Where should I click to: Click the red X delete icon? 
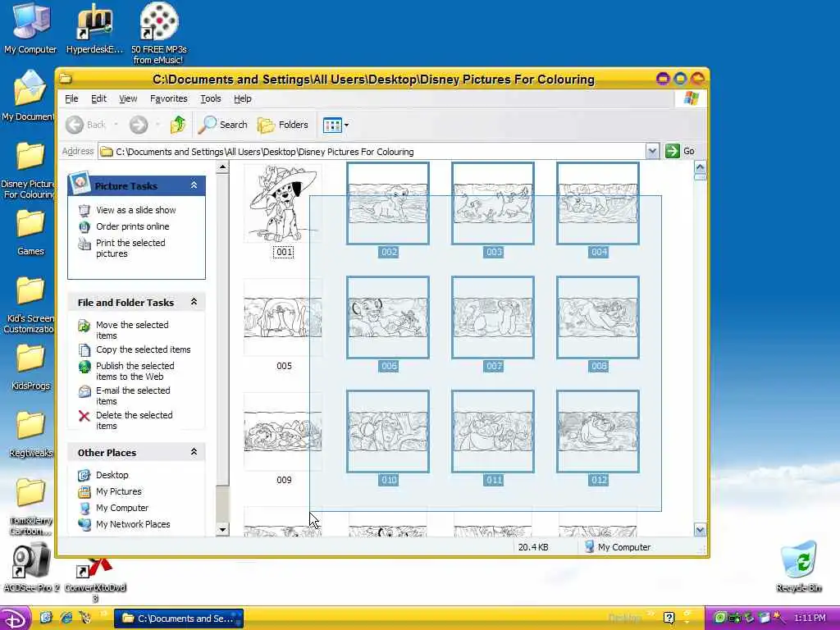point(84,416)
